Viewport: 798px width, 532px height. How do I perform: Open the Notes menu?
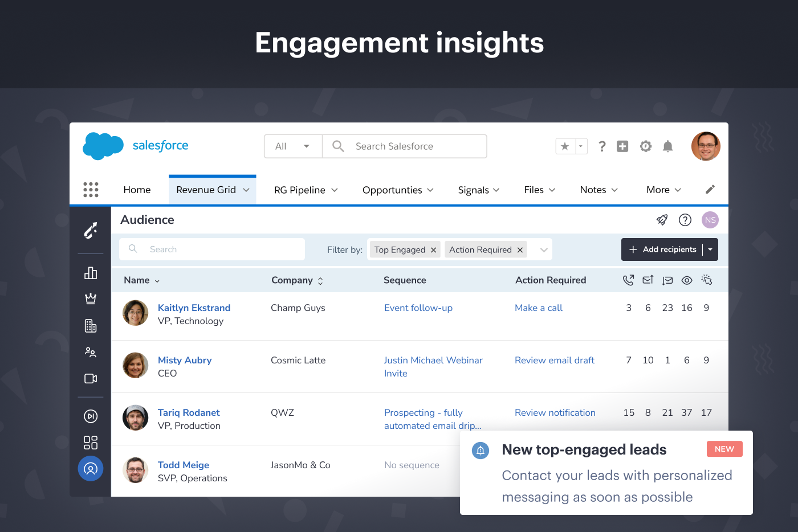tap(594, 190)
